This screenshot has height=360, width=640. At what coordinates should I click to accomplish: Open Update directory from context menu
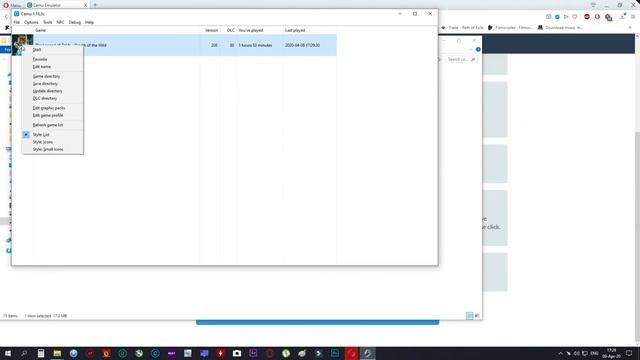53,91
